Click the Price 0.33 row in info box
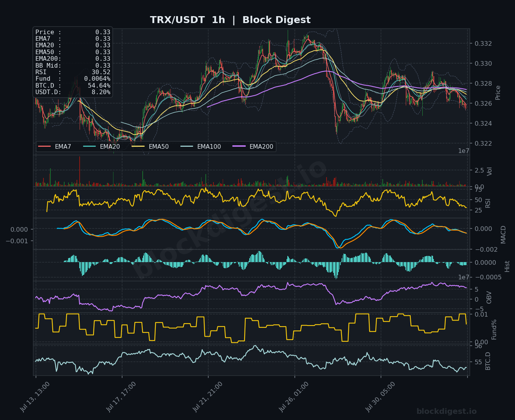 click(x=73, y=32)
